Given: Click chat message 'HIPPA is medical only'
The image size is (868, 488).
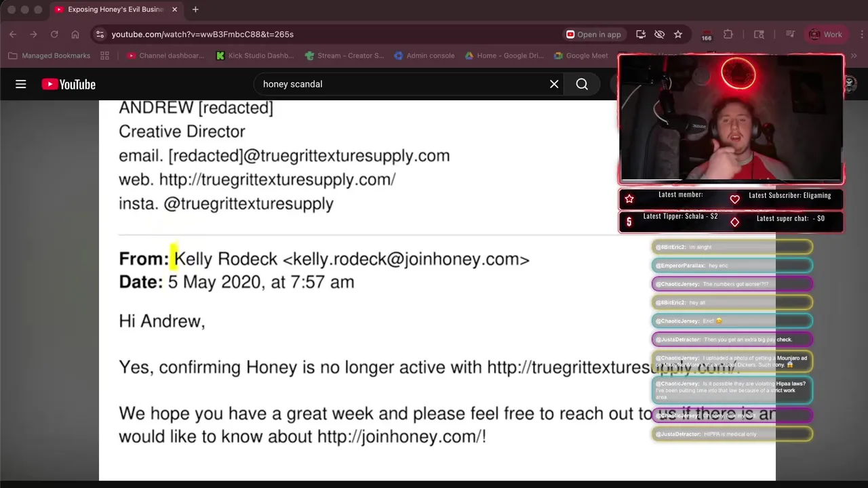Looking at the screenshot, I should [x=732, y=434].
